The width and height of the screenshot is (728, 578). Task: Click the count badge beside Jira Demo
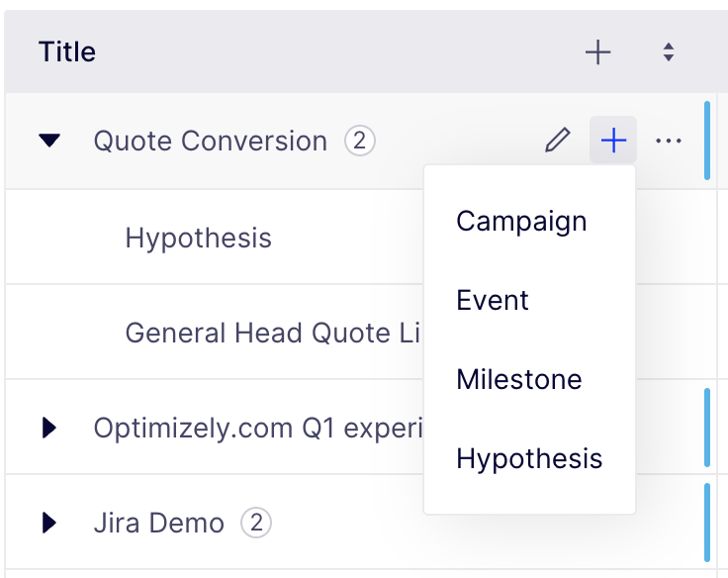(256, 523)
